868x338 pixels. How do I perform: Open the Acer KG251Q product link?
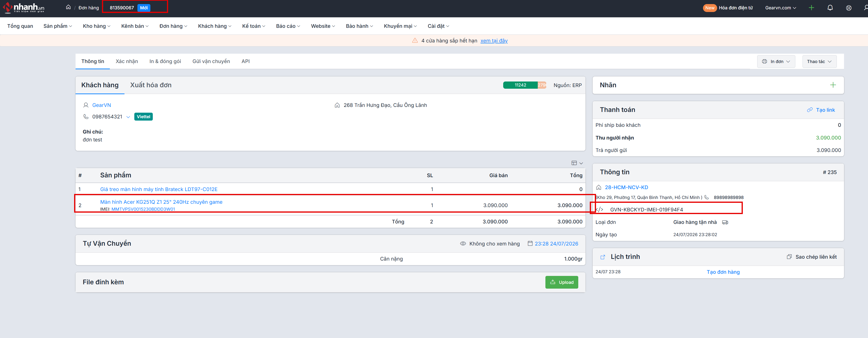point(161,202)
